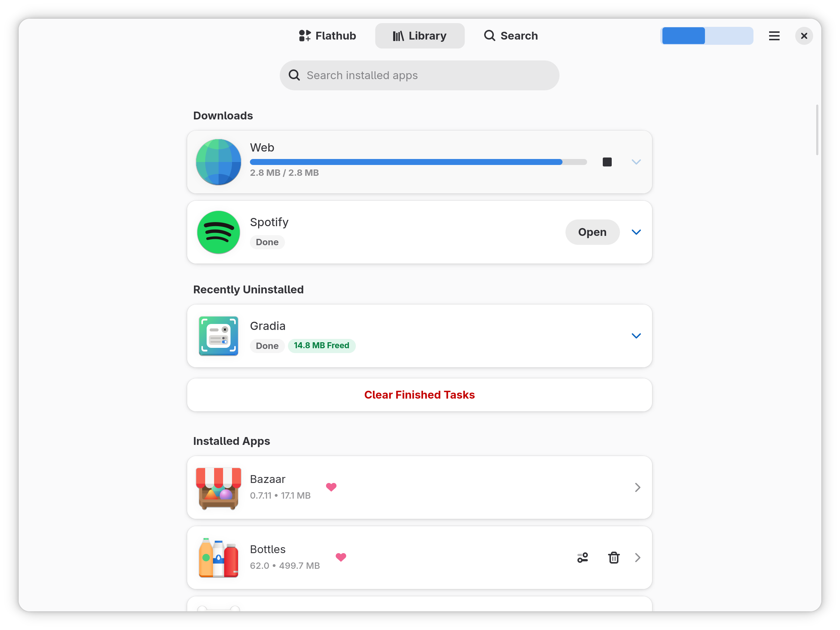Stop the Web download with the stop icon
This screenshot has width=840, height=630.
coord(607,162)
